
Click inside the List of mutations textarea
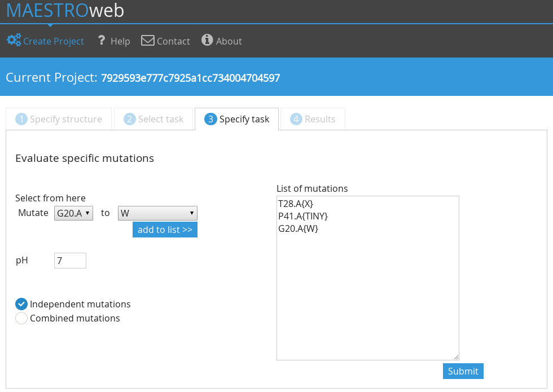point(367,278)
